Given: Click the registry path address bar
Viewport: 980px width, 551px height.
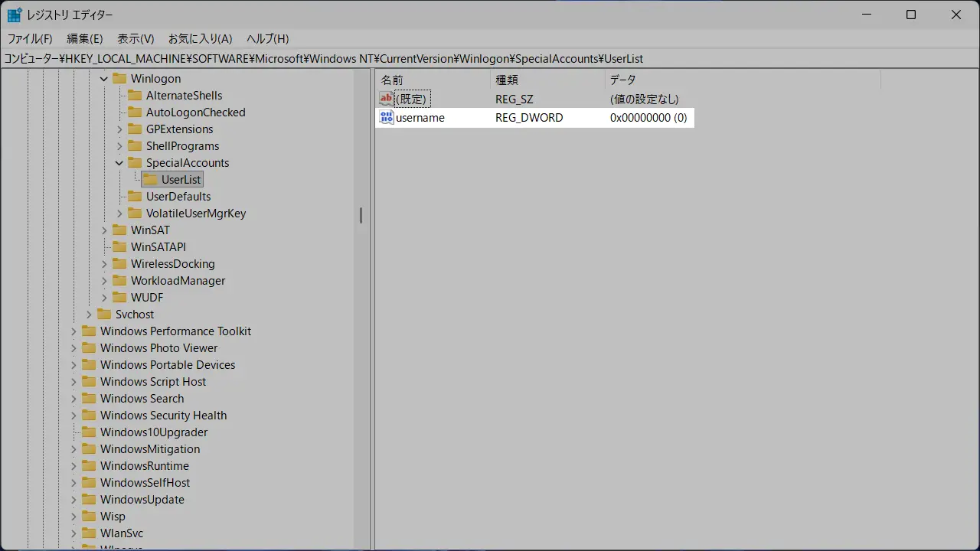Looking at the screenshot, I should (x=490, y=59).
